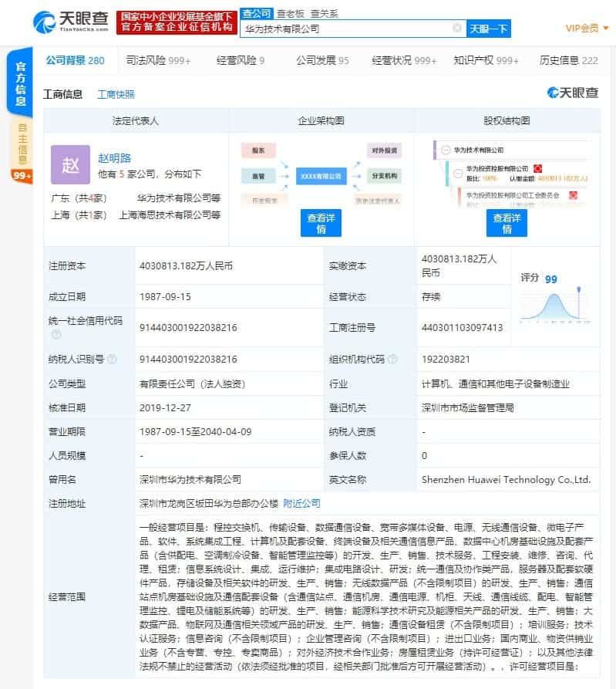
Task: Open the 司法风险 999+ tab
Action: click(x=158, y=60)
